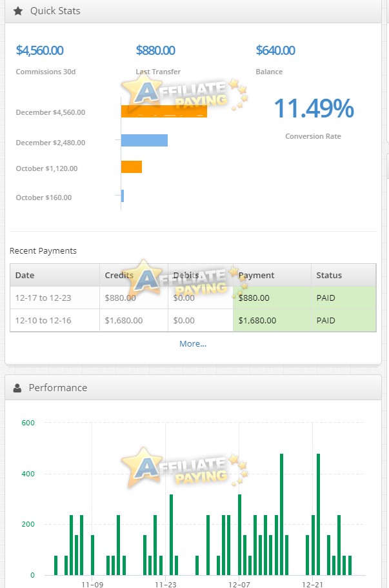Select the 12-17 to 12-23 payment row date

[x=43, y=298]
